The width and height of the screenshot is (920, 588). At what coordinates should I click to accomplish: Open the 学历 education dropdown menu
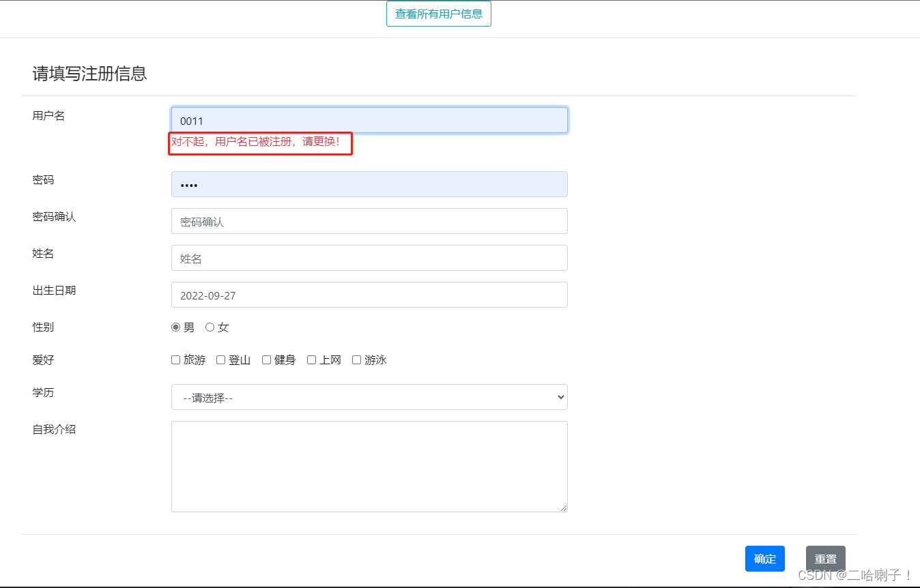click(369, 397)
